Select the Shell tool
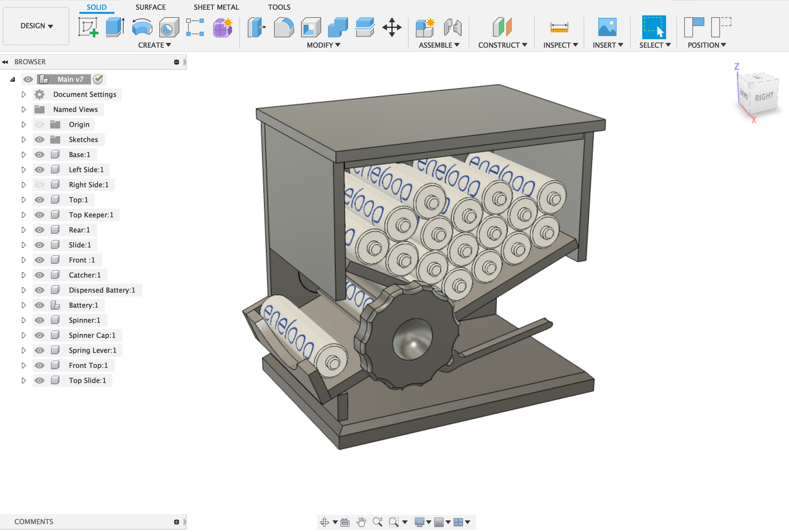 tap(311, 27)
